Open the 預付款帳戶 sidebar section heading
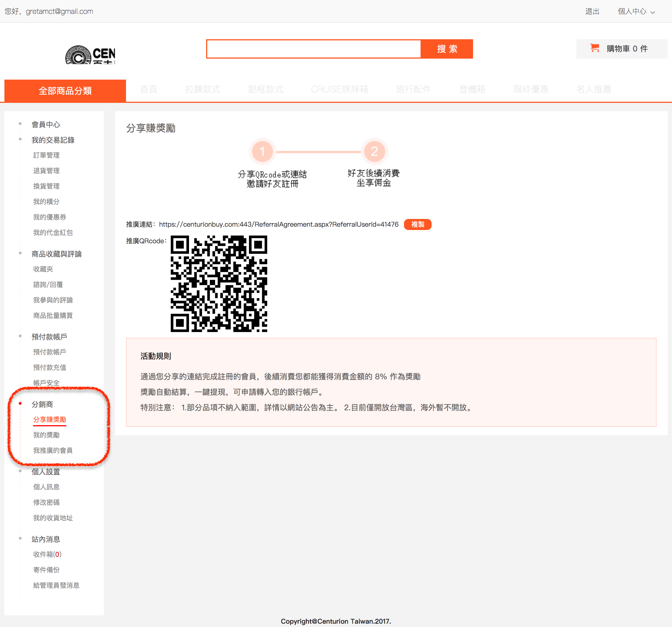672x627 pixels. [49, 337]
